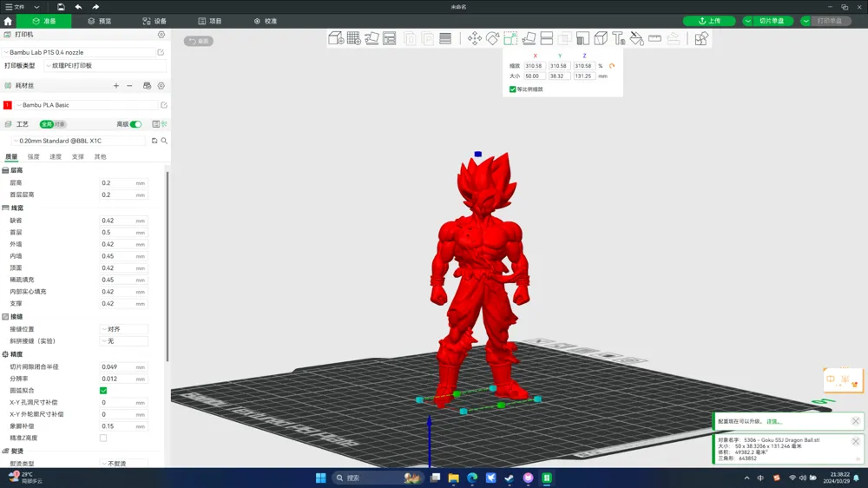Click the Home icon in top bar
The height and width of the screenshot is (488, 868).
(x=8, y=21)
